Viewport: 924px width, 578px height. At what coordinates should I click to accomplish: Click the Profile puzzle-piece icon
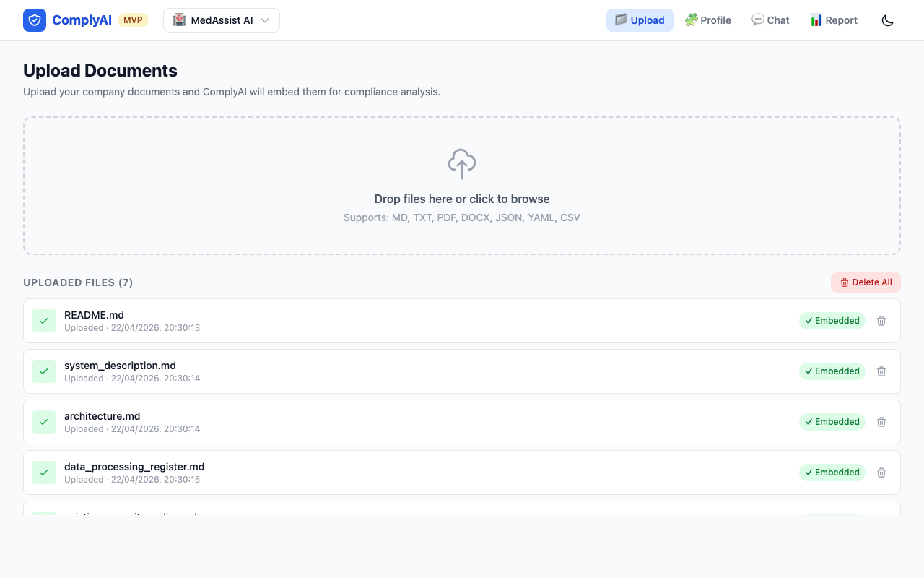[691, 20]
